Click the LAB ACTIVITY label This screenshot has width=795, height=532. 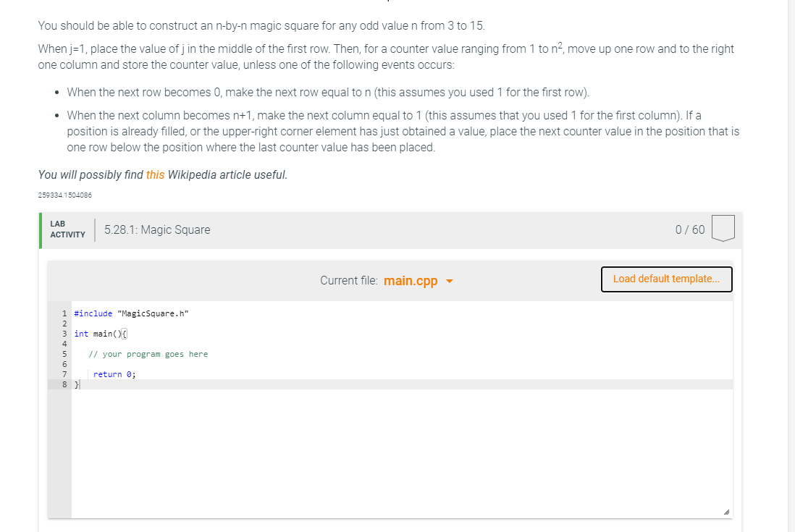[x=67, y=229]
